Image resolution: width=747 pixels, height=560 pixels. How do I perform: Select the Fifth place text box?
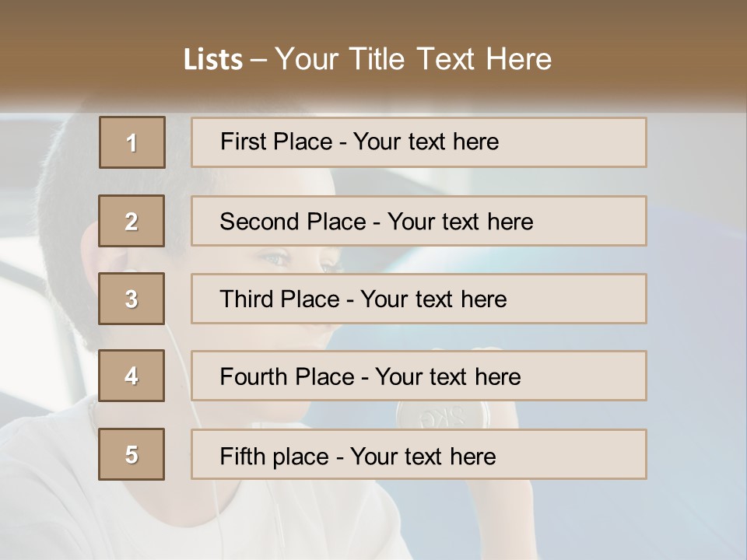419,454
